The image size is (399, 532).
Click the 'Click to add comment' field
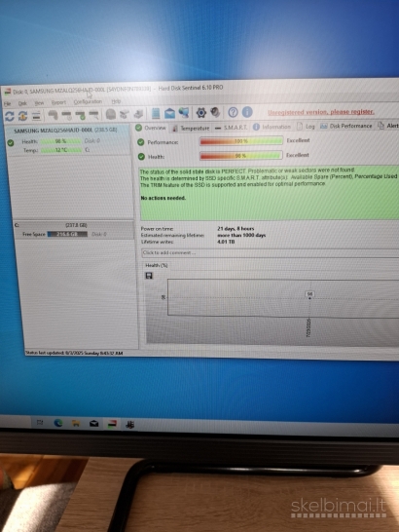point(271,252)
